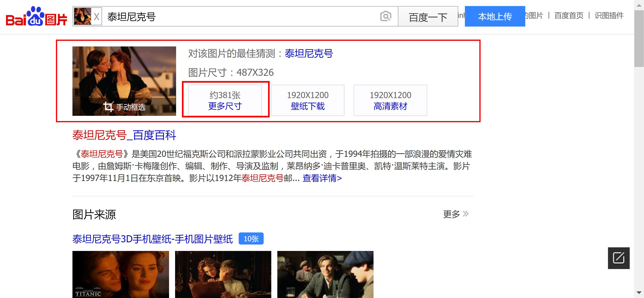The height and width of the screenshot is (298, 644).
Task: Click the scrollbar down arrow
Action: point(639,293)
